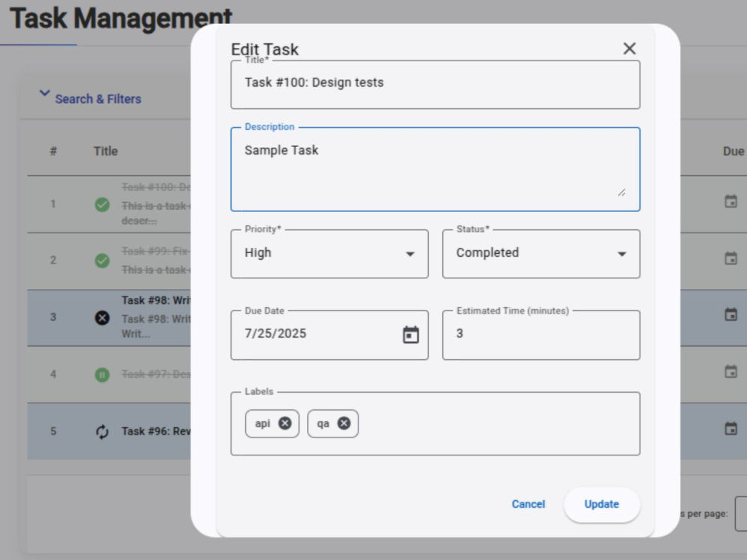747x560 pixels.
Task: Click the Due column header
Action: click(x=734, y=152)
